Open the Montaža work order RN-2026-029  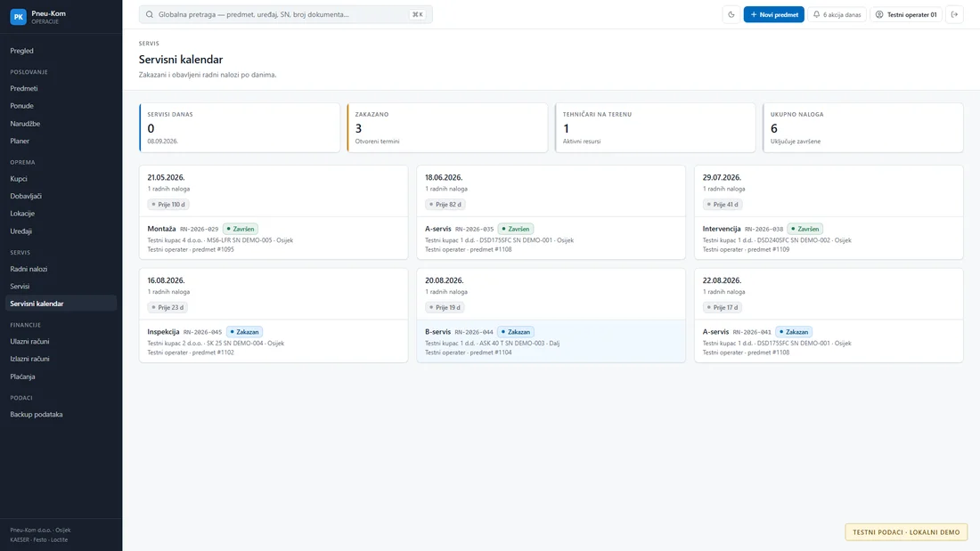[x=274, y=238]
